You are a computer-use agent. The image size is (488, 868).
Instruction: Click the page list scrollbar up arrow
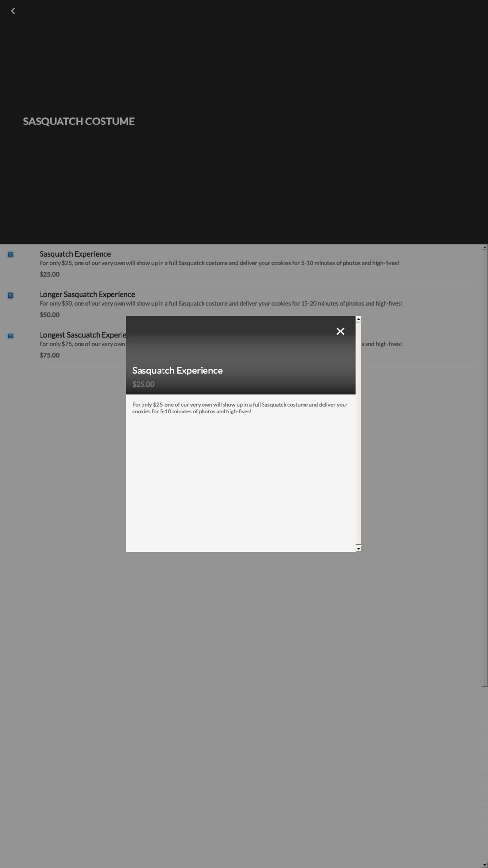(x=485, y=248)
